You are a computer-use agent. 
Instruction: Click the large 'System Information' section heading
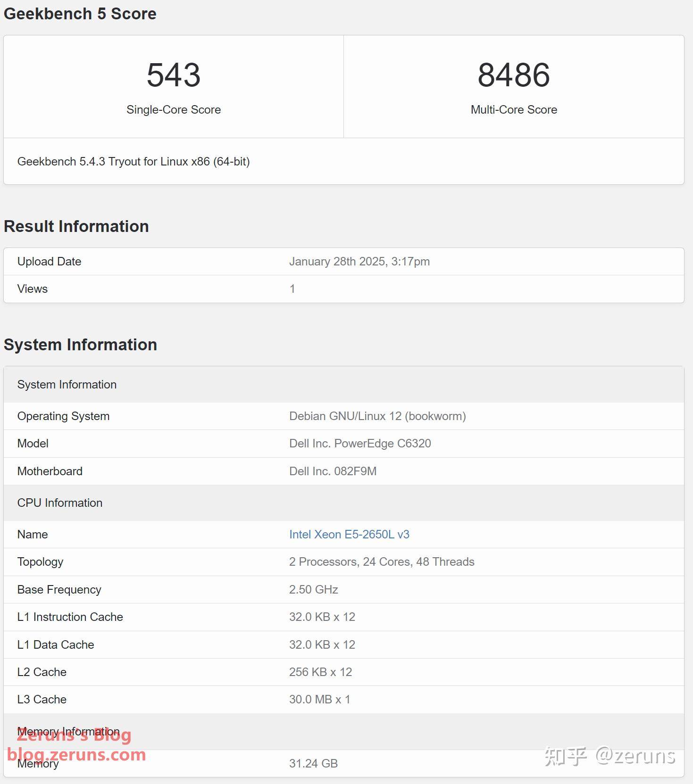tap(80, 345)
